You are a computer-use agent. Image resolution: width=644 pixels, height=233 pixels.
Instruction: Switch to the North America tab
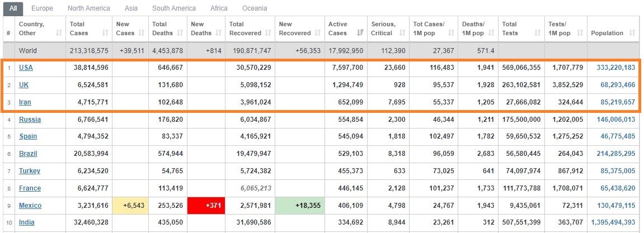click(x=89, y=8)
